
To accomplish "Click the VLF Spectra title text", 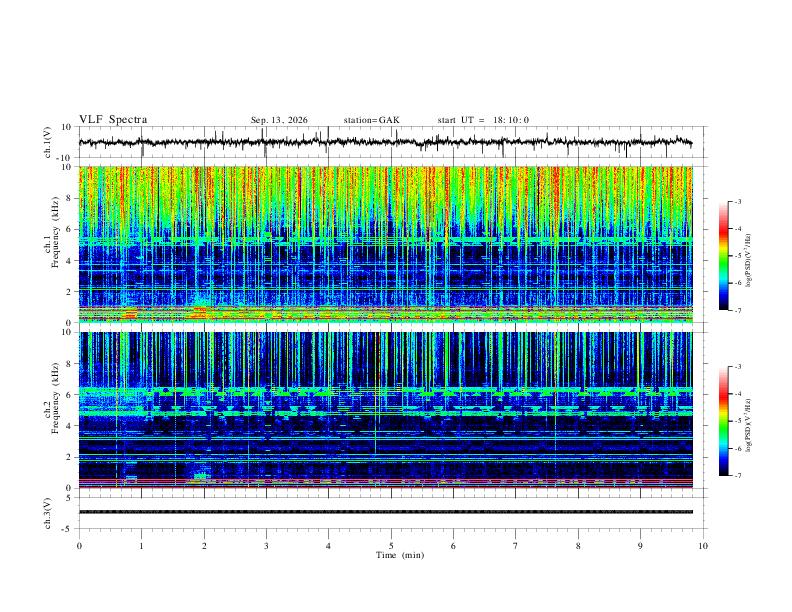I will click(113, 120).
